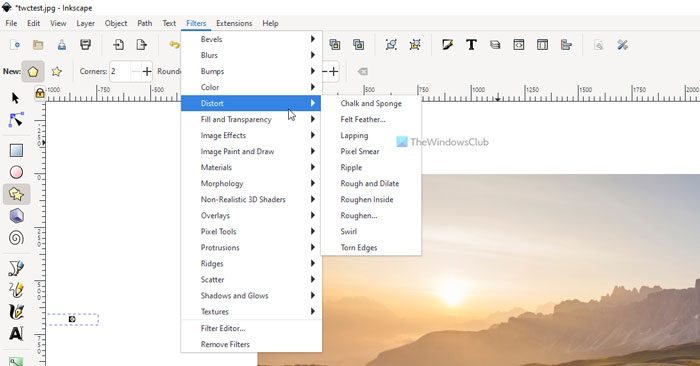Select the Selector arrow tool

[16, 98]
